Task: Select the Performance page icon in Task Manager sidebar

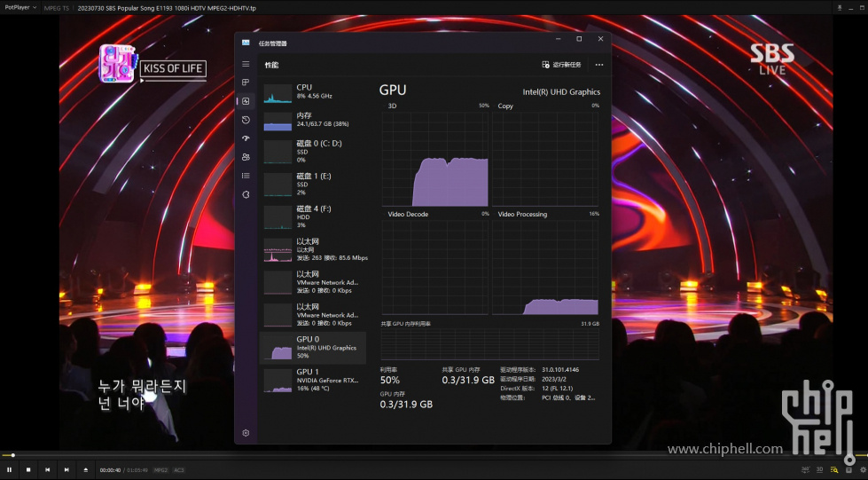Action: click(x=246, y=101)
